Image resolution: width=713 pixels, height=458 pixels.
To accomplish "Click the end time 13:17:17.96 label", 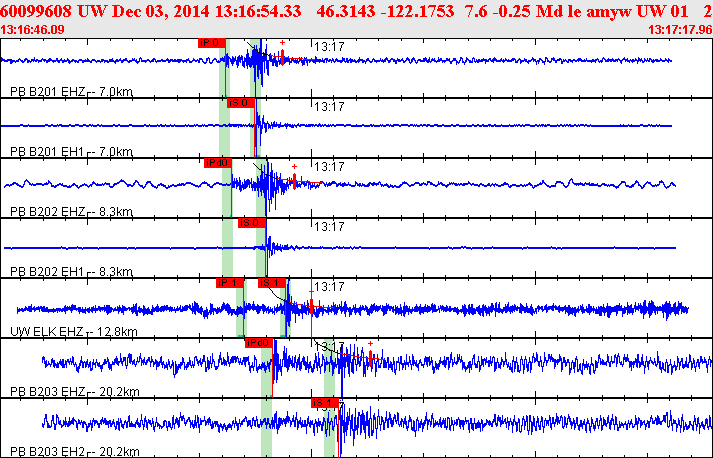I will click(x=679, y=29).
